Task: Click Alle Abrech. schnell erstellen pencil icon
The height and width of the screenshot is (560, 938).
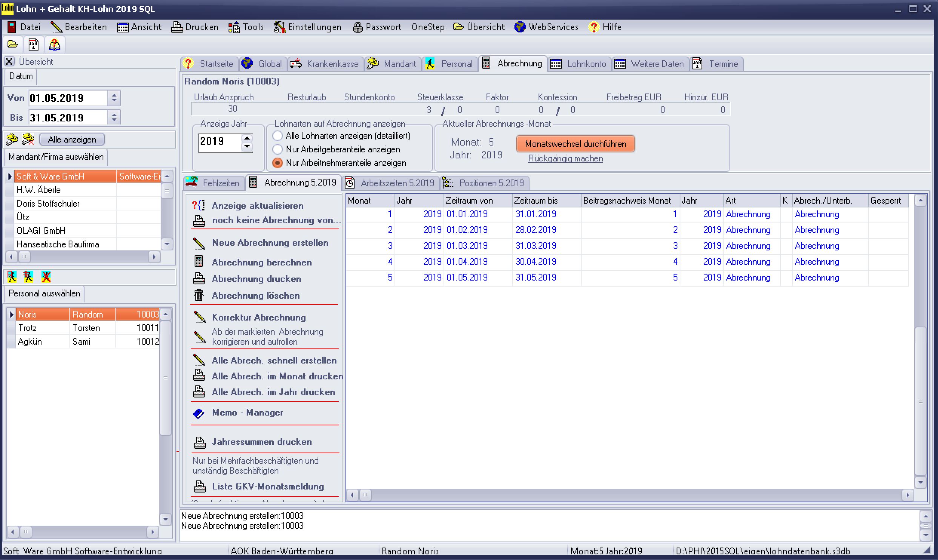Action: 199,360
